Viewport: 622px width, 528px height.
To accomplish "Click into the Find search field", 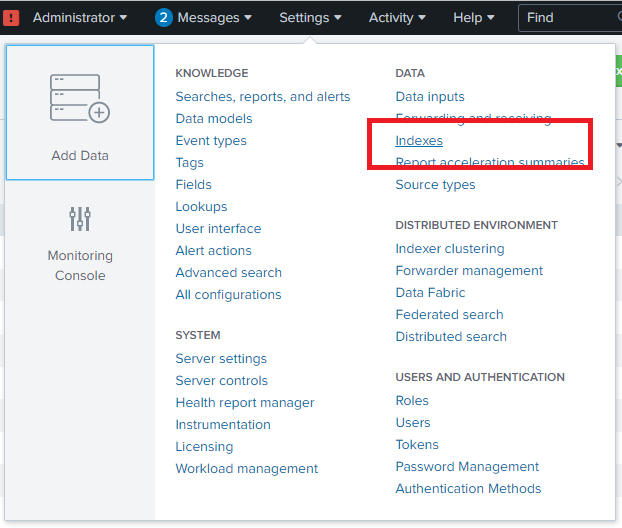I will [x=570, y=17].
